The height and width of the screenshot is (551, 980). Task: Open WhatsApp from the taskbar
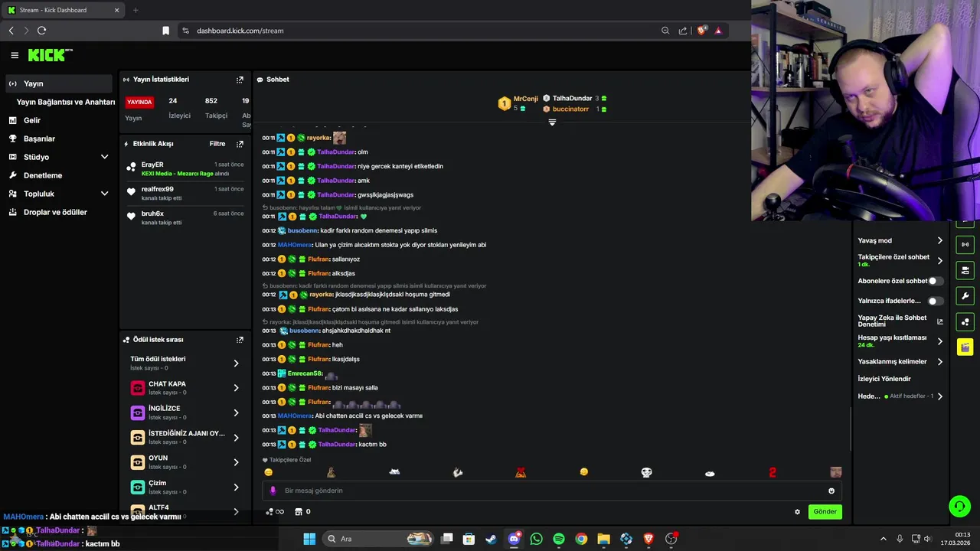(536, 539)
